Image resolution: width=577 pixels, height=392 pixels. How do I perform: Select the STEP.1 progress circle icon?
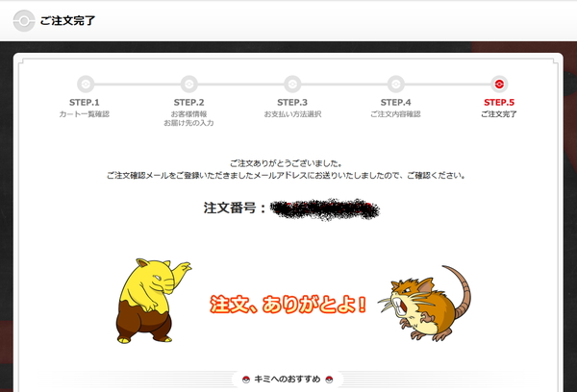click(86, 85)
